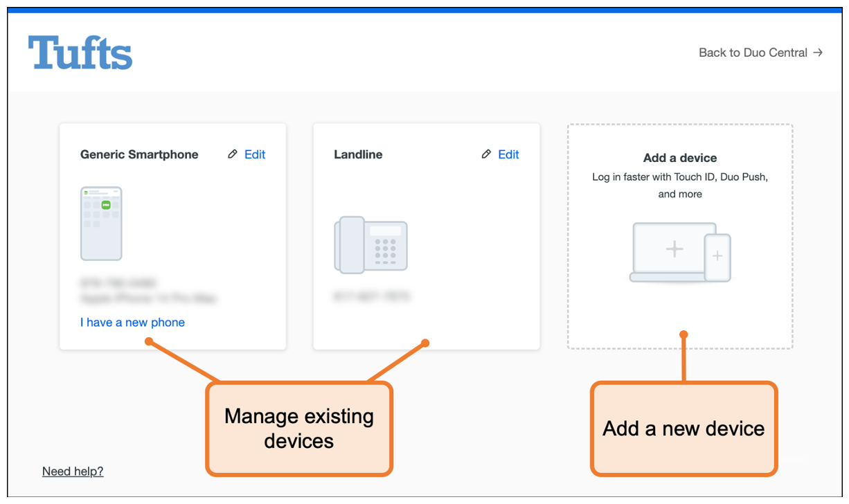Click the arrow beside Back to Duo Central
Screen dimensions: 849x504
click(818, 53)
